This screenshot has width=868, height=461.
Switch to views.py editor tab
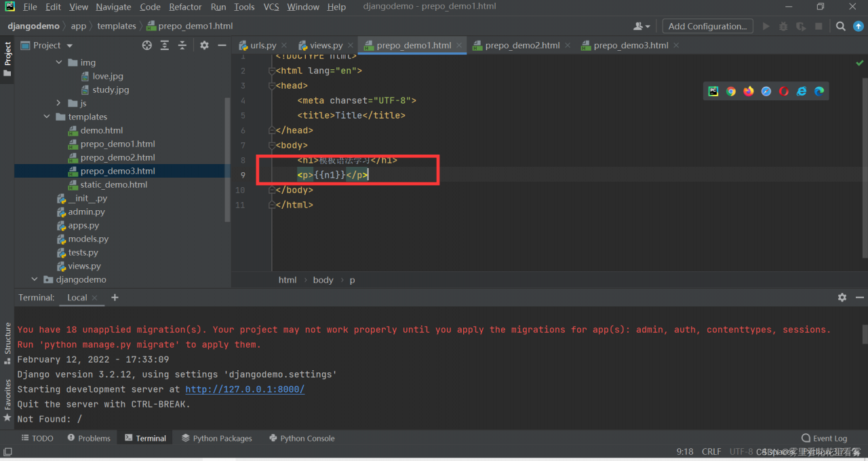click(x=325, y=45)
